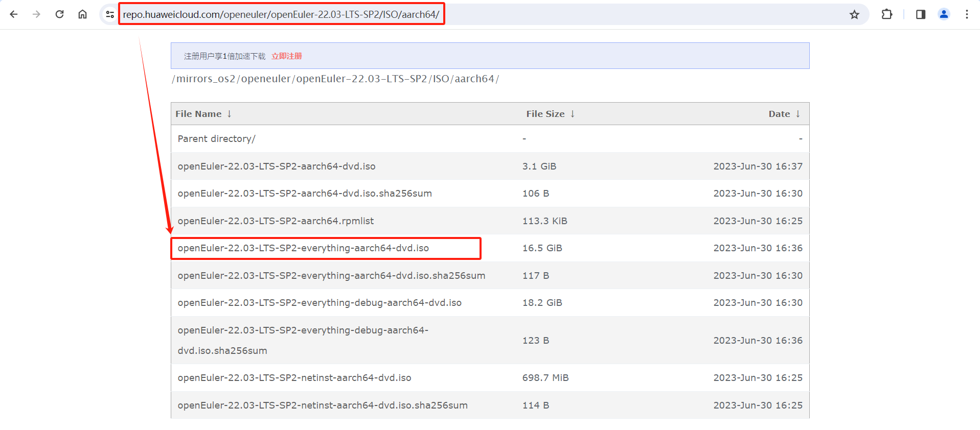This screenshot has height=430, width=980.
Task: Go back to the previous page
Action: click(14, 14)
